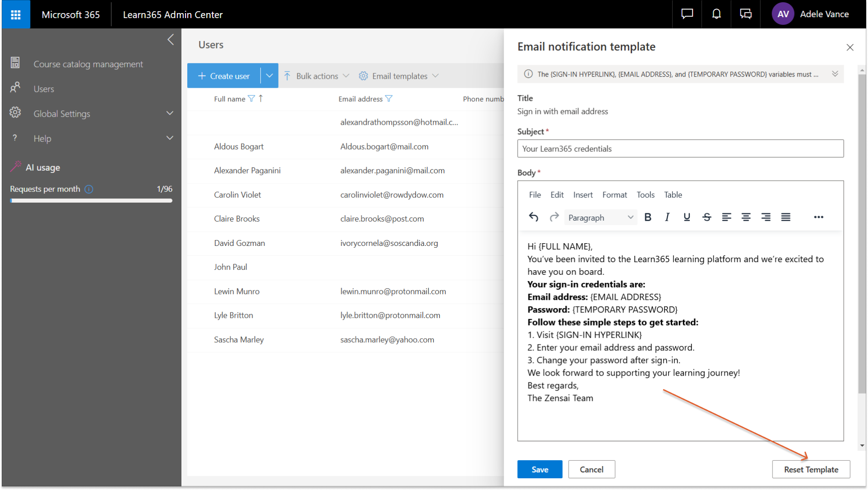Select the Lewin Munro row
Viewport: 868px width, 490px height.
(345, 291)
